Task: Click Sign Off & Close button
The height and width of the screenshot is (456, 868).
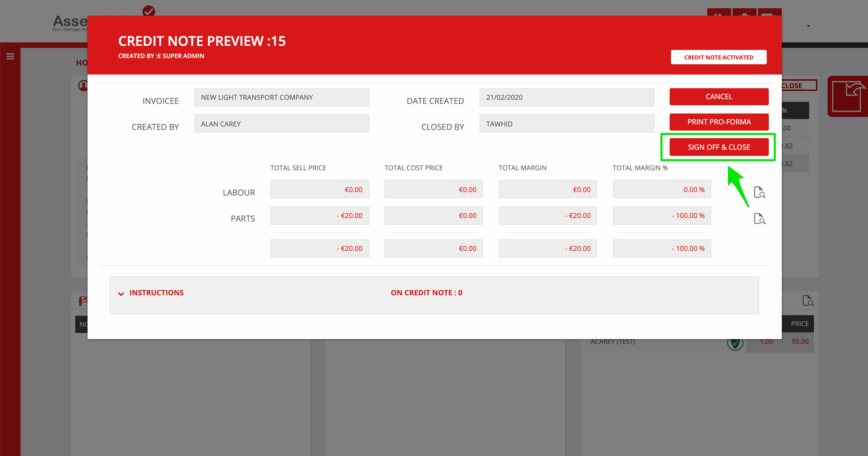Action: (719, 147)
